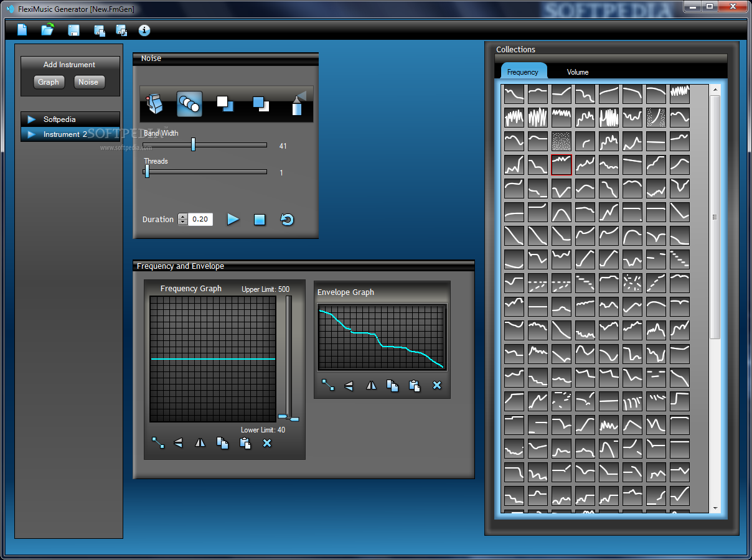Mirror the Envelope Graph horizontally
Screen dimensions: 752x560
point(371,385)
